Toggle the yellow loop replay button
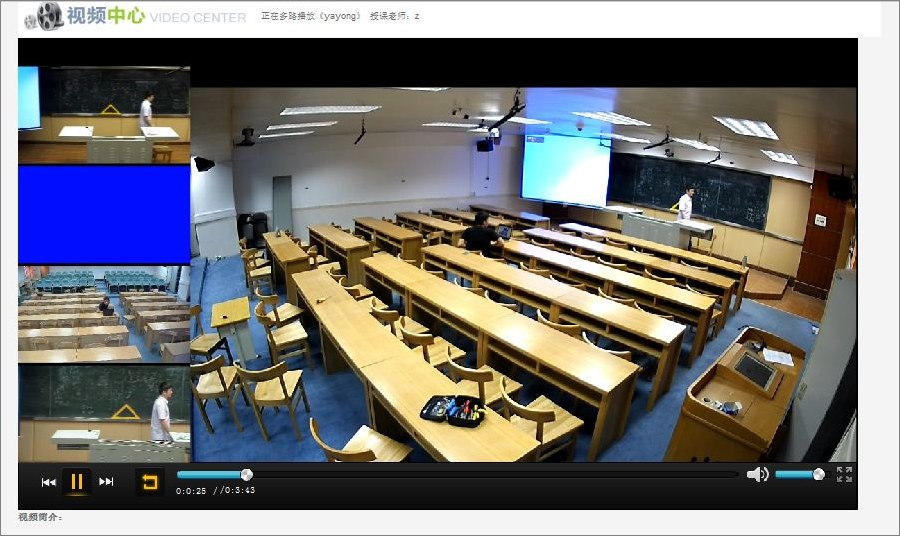 pos(149,481)
